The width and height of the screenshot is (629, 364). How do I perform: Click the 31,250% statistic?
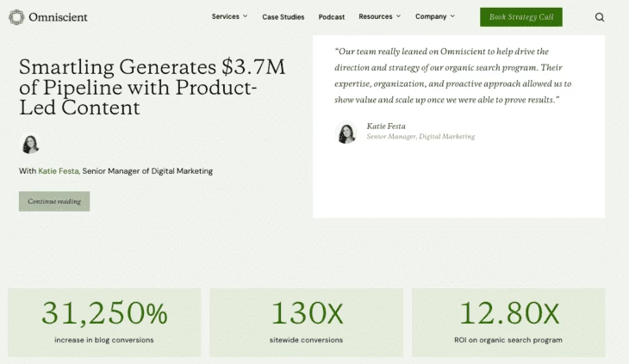tap(104, 312)
